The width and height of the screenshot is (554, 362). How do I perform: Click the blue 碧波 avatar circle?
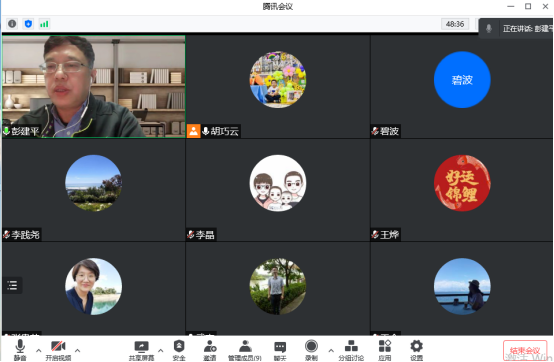pyautogui.click(x=462, y=79)
